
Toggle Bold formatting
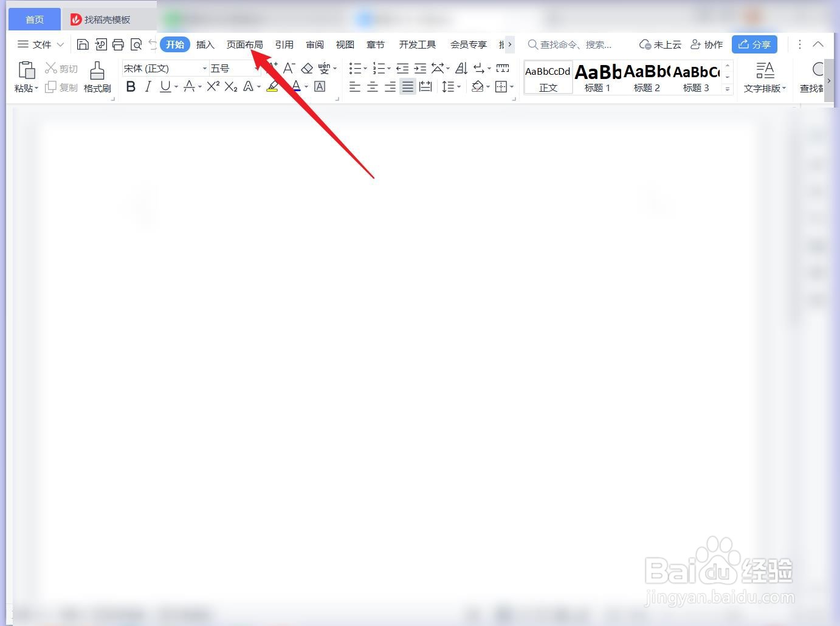click(131, 87)
